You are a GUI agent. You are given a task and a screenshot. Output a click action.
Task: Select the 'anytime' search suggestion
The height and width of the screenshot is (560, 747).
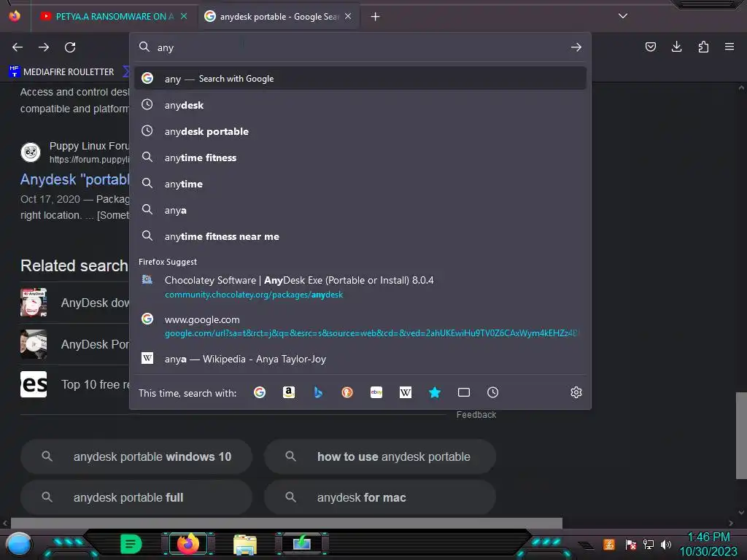(360, 183)
